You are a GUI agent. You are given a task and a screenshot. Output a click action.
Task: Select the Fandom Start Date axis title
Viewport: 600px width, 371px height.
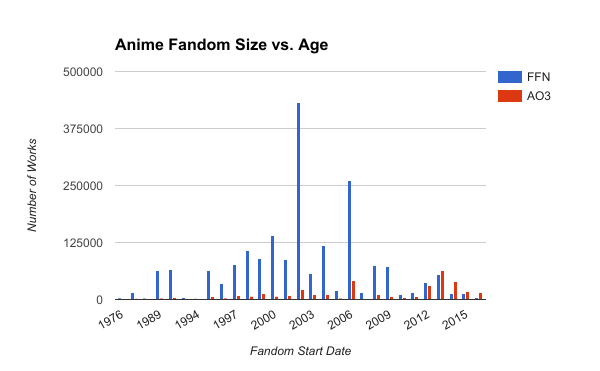(x=300, y=351)
